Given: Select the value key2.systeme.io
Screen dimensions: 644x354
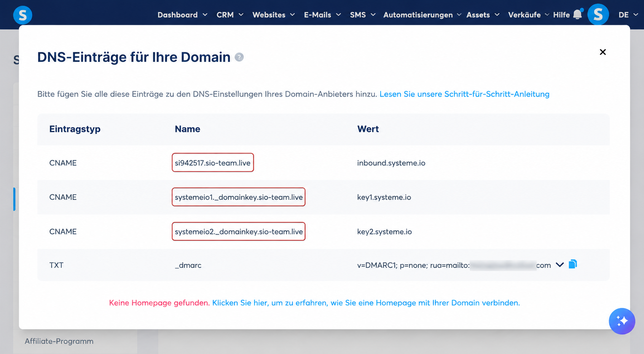Looking at the screenshot, I should tap(384, 232).
